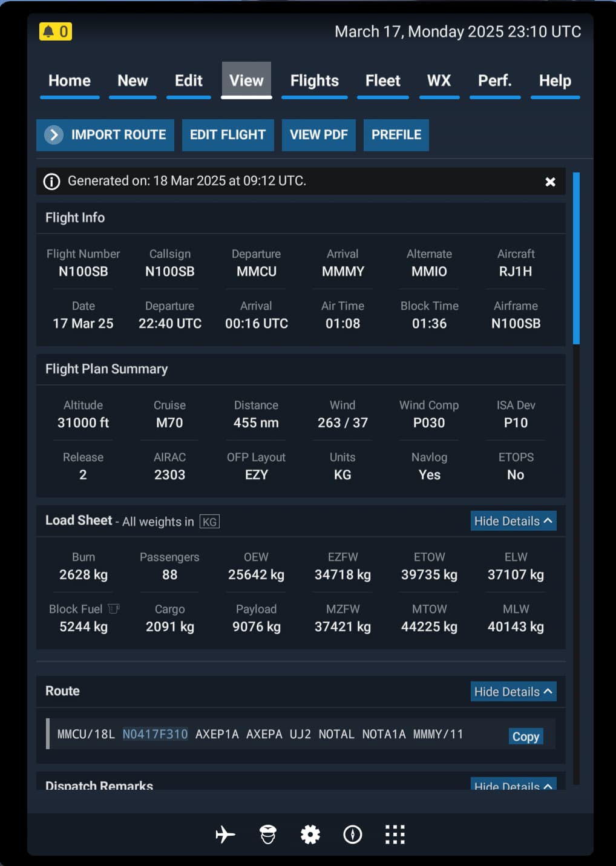
Task: Open the Help tab
Action: [x=555, y=81]
